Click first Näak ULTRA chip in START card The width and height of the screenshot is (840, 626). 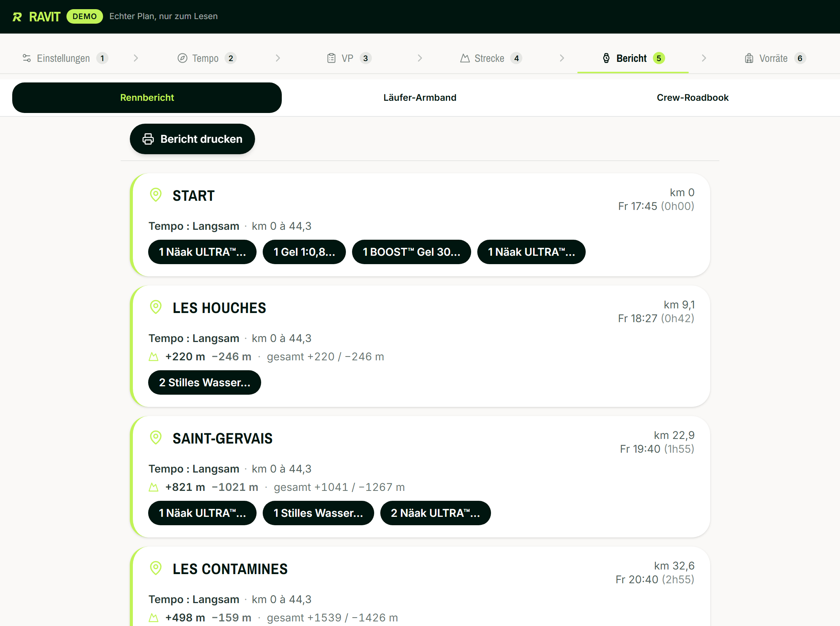tap(202, 252)
